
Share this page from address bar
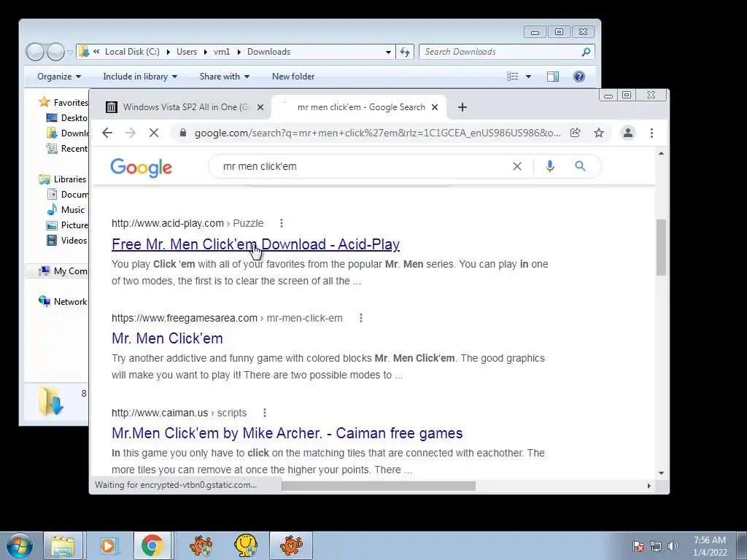click(575, 133)
